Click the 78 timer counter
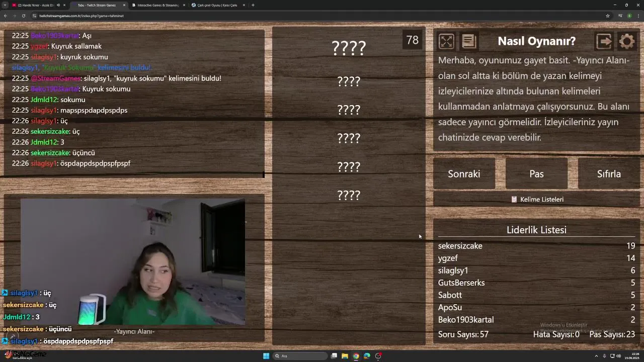The height and width of the screenshot is (362, 644). 413,40
